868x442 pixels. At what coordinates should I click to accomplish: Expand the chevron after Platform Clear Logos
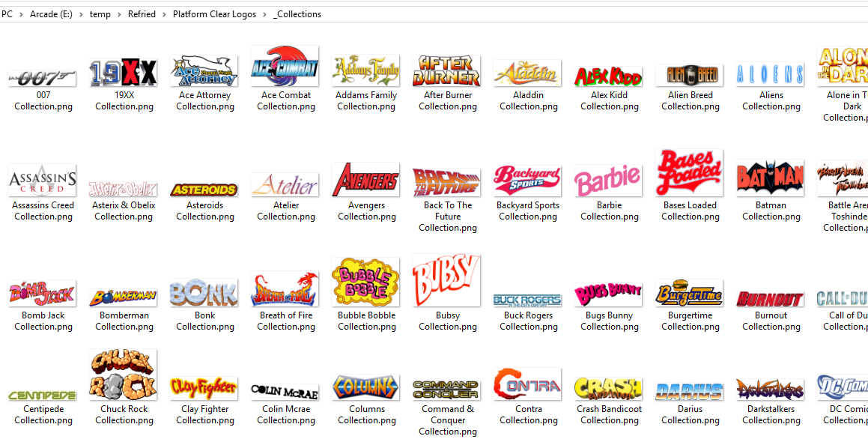(x=265, y=14)
